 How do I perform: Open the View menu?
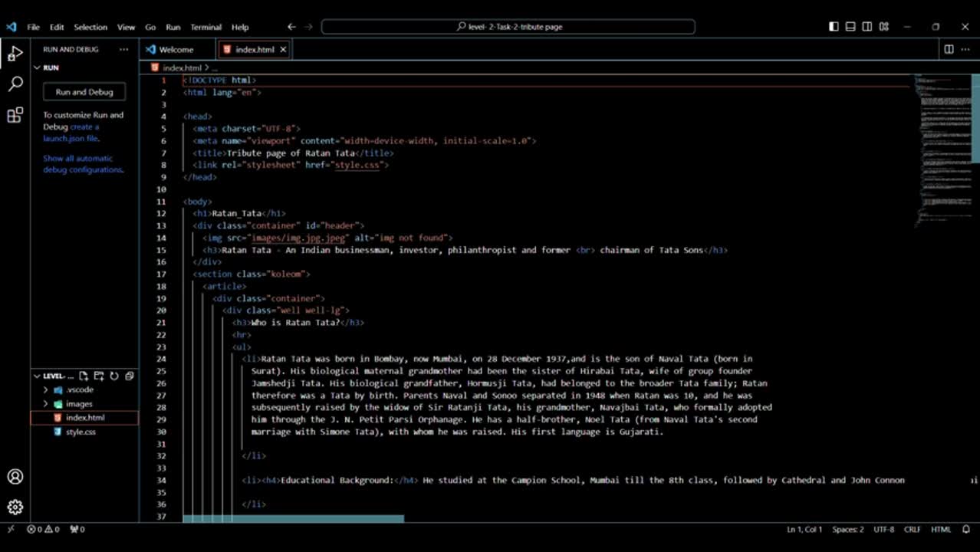point(126,27)
